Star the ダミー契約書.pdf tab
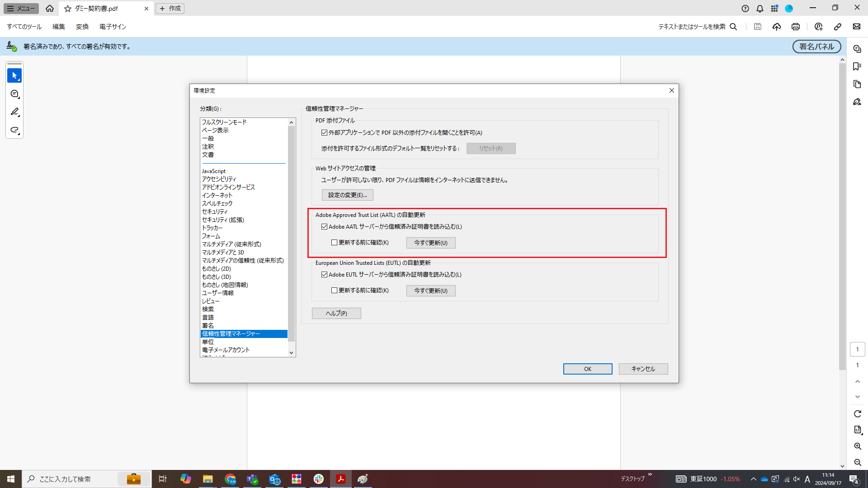This screenshot has width=868, height=488. 68,9
